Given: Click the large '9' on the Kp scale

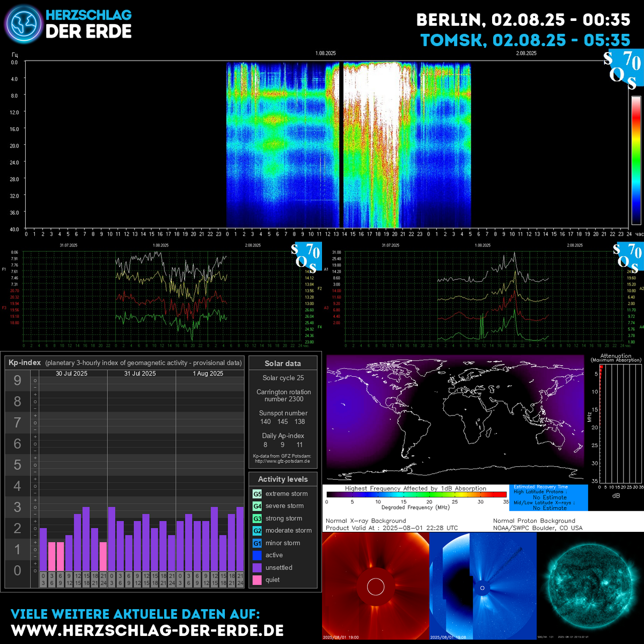Looking at the screenshot, I should point(18,380).
